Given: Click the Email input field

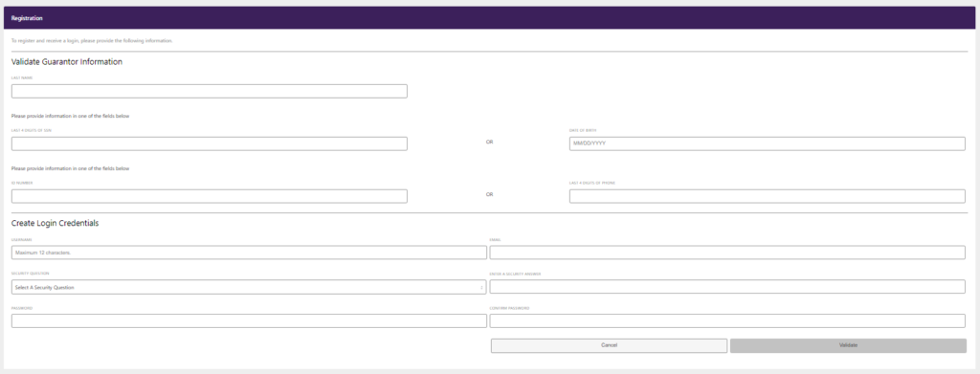Looking at the screenshot, I should coord(727,253).
